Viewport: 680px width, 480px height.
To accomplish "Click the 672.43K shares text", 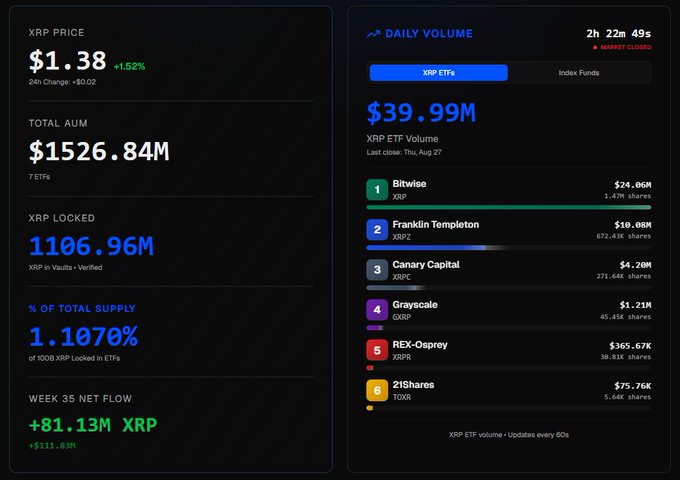I will (624, 236).
